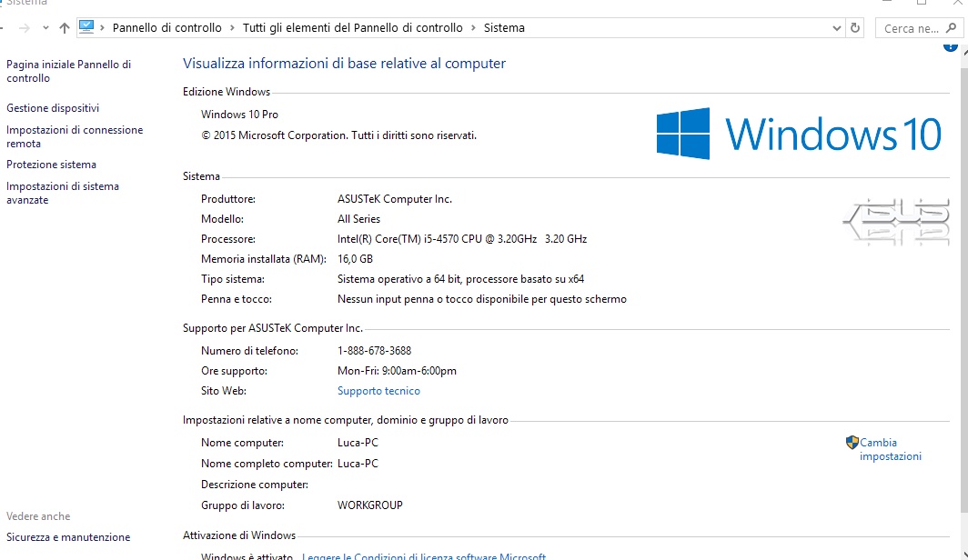Select the Nome completo computer value Luca-PC
The image size is (968, 560).
click(358, 464)
